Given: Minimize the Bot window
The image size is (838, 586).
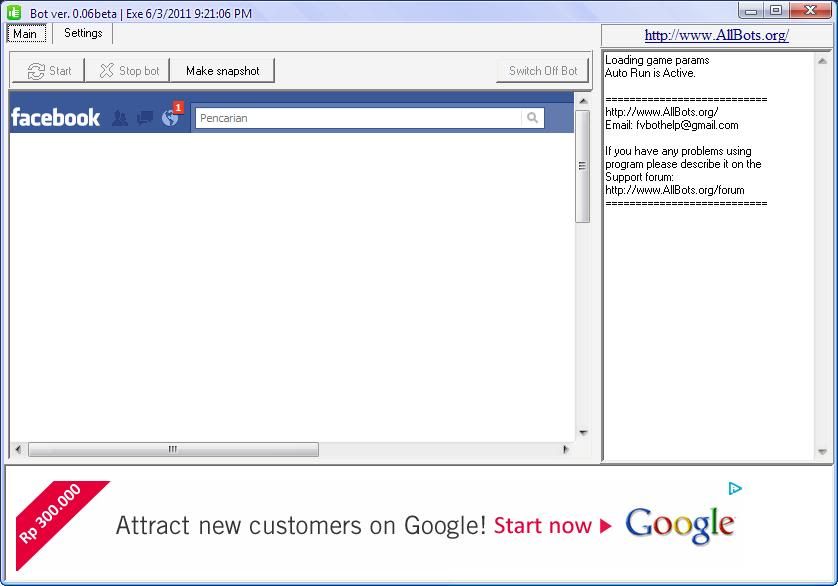Looking at the screenshot, I should point(751,11).
